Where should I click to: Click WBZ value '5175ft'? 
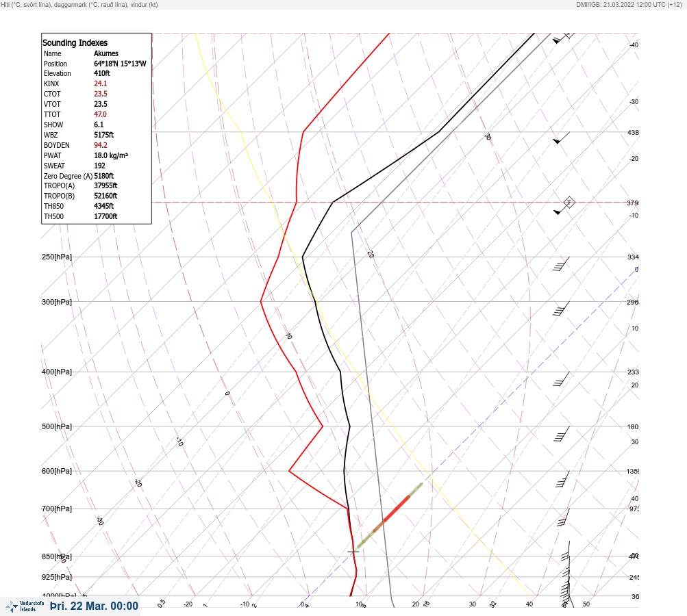(x=104, y=135)
